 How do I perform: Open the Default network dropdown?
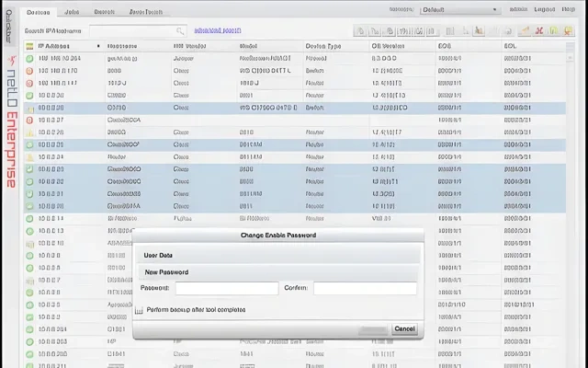[x=459, y=10]
